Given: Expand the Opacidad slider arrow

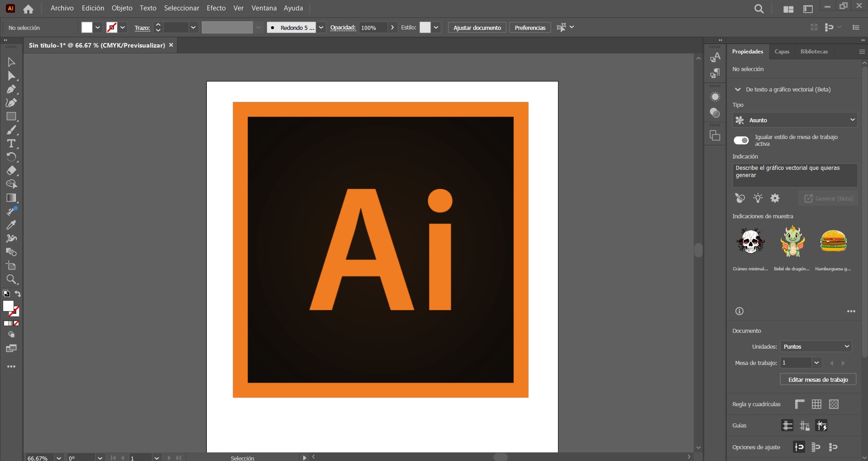Looking at the screenshot, I should point(392,28).
